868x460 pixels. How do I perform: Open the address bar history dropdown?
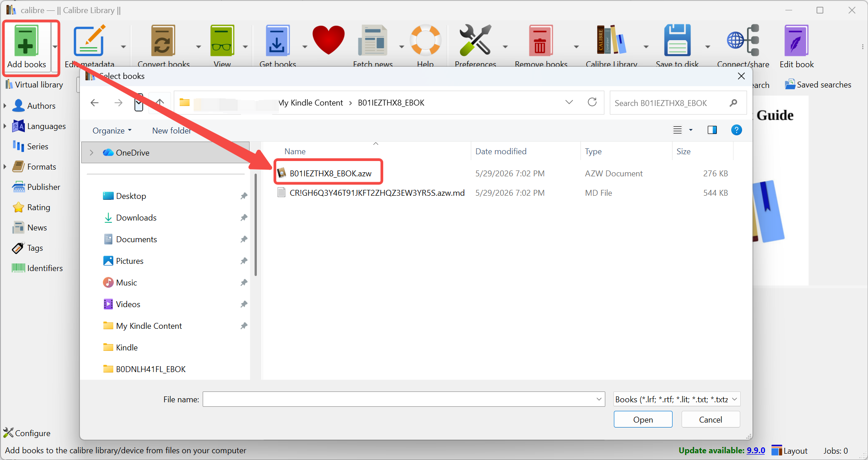pos(569,102)
